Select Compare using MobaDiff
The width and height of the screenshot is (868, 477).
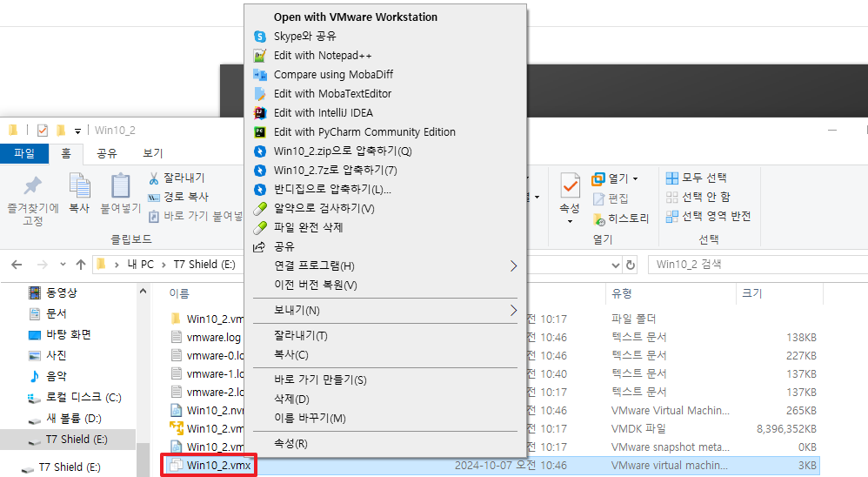[x=333, y=75]
